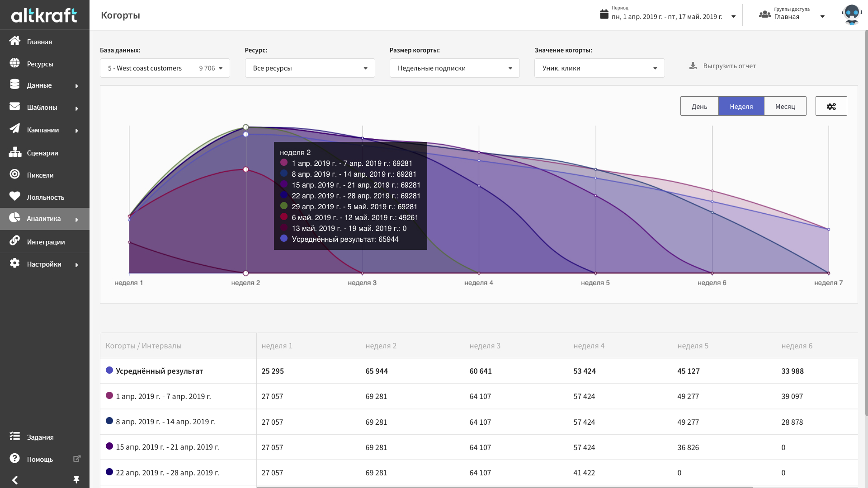This screenshot has height=488, width=868.
Task: Click the Пиксели target icon
Action: point(14,174)
